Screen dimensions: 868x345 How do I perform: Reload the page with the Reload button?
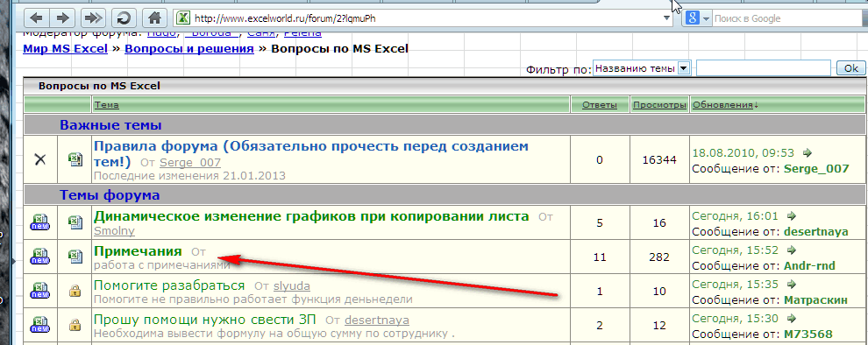tap(124, 18)
